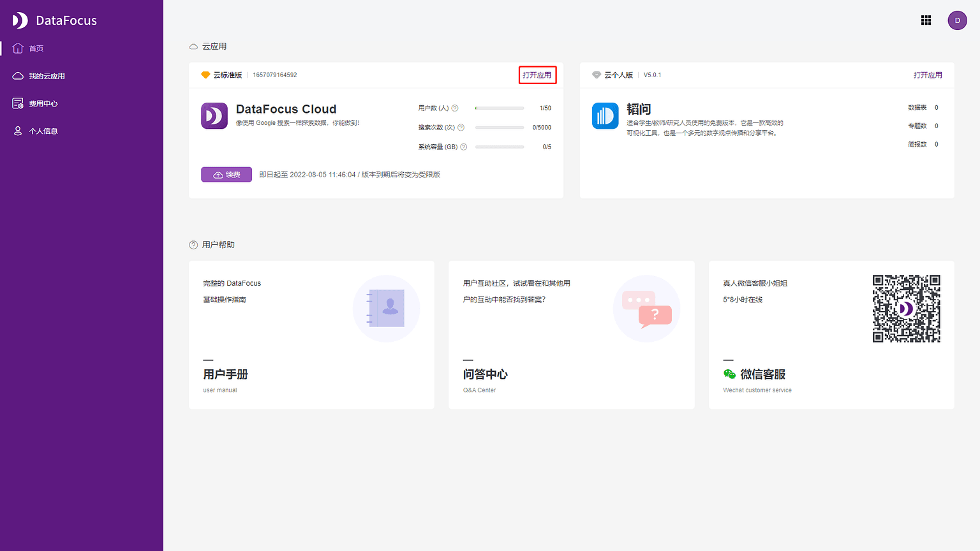Click the ID 1657079164592 text

click(275, 75)
